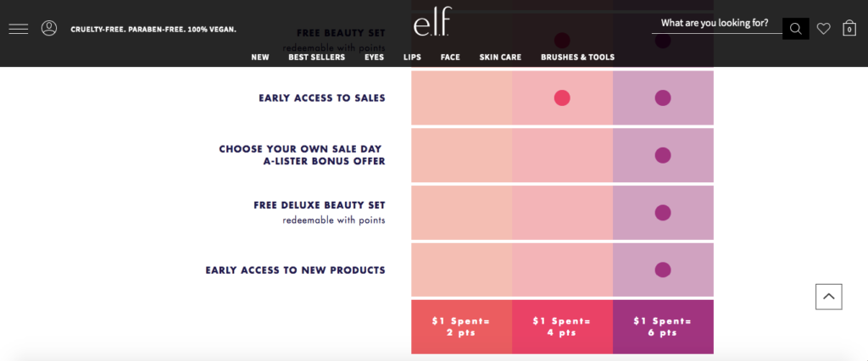Click the pink dot for Early Access to Sales
This screenshot has width=868, height=361.
(562, 98)
